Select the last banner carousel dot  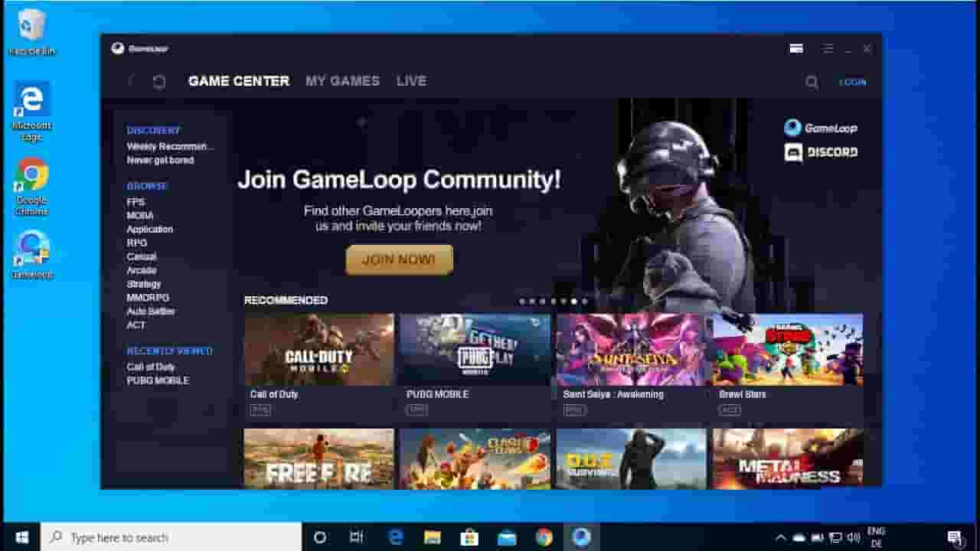tap(584, 302)
